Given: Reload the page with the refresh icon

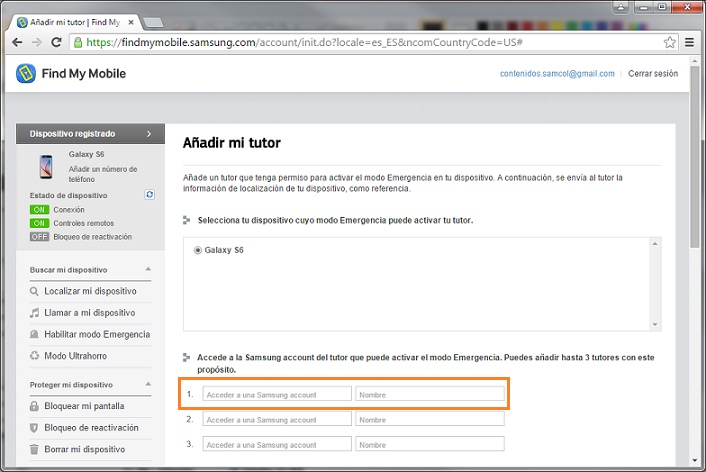Looking at the screenshot, I should 56,42.
